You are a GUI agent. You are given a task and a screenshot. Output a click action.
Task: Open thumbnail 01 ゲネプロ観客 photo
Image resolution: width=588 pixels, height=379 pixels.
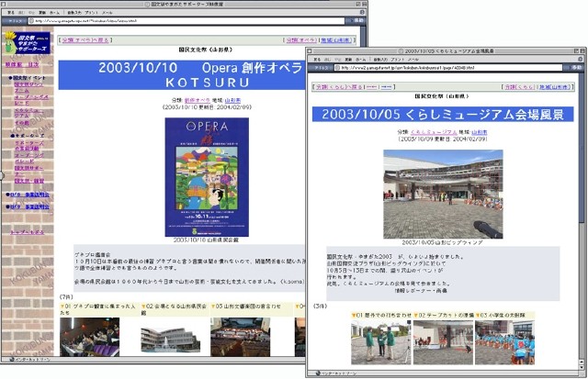90,337
